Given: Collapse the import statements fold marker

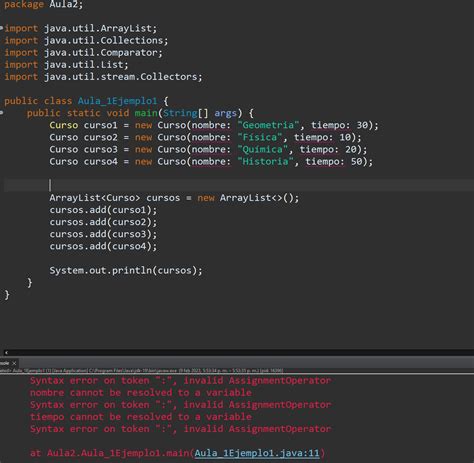Looking at the screenshot, I should 2,28.
